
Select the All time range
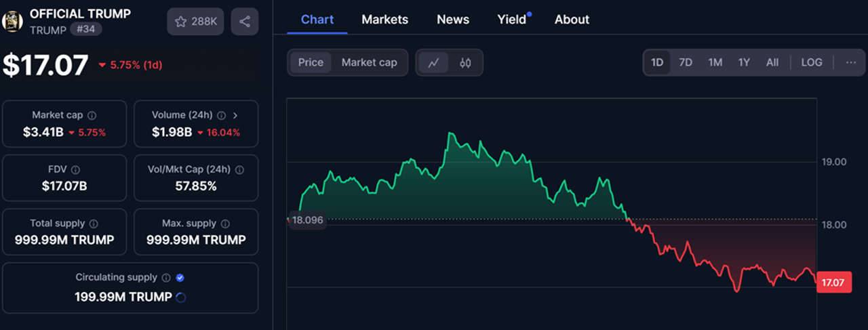(x=772, y=62)
